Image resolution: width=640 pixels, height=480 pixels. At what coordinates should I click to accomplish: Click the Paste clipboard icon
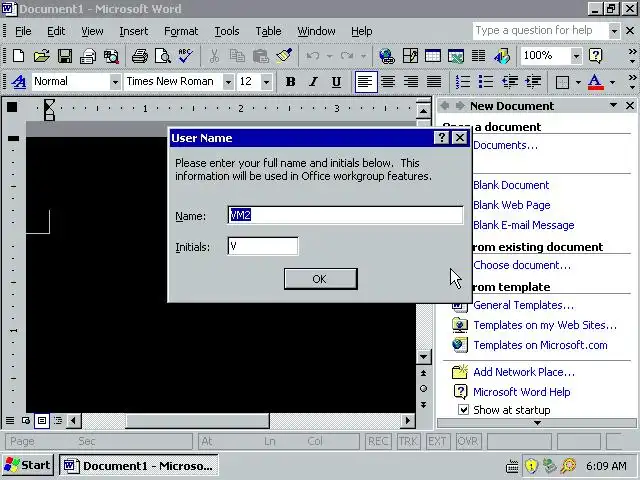pyautogui.click(x=260, y=56)
